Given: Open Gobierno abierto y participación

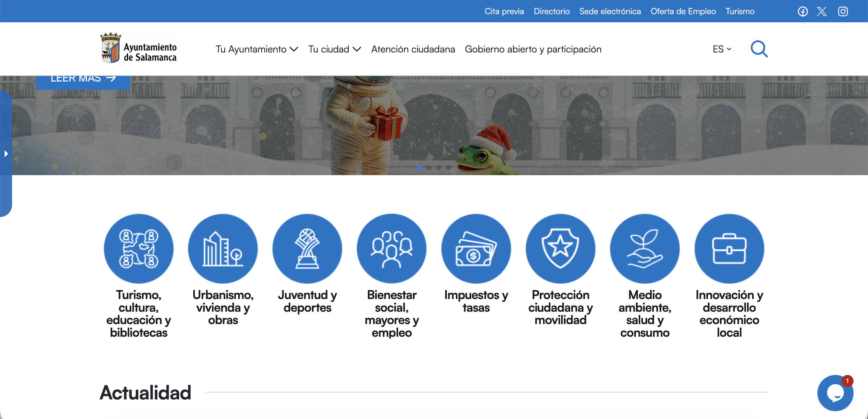Looking at the screenshot, I should pos(533,49).
